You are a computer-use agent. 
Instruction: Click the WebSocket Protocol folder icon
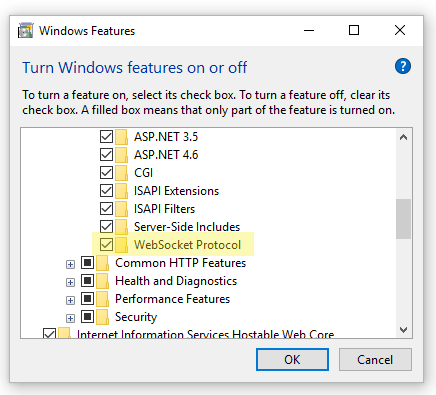122,245
